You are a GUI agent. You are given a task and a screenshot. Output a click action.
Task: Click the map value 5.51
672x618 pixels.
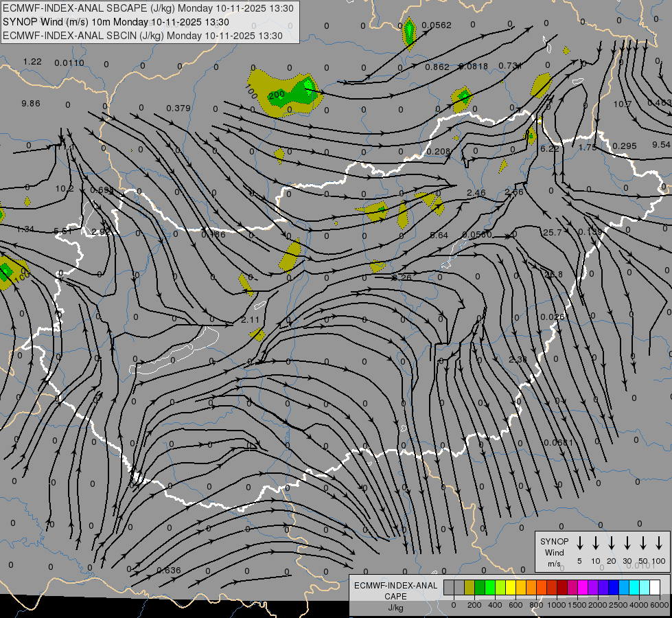coord(62,231)
